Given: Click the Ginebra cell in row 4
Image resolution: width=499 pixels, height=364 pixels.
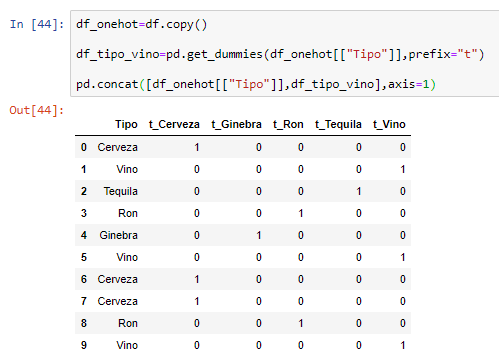Looking at the screenshot, I should pos(118,235).
